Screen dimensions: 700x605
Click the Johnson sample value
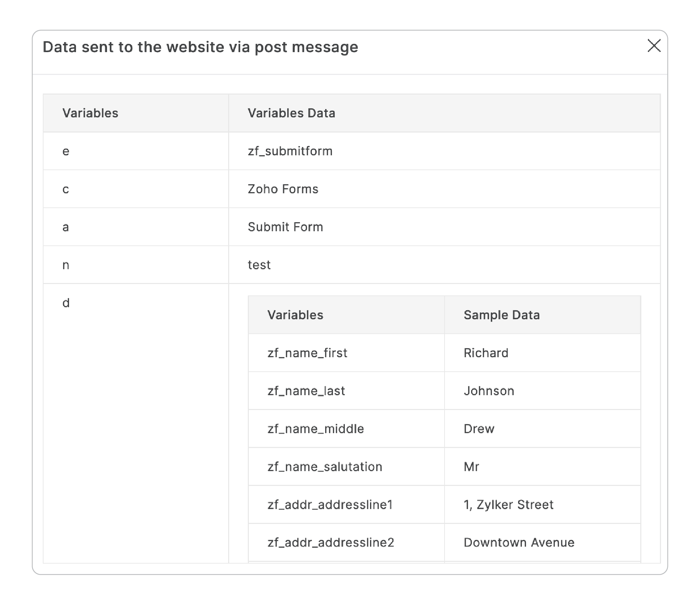point(489,391)
